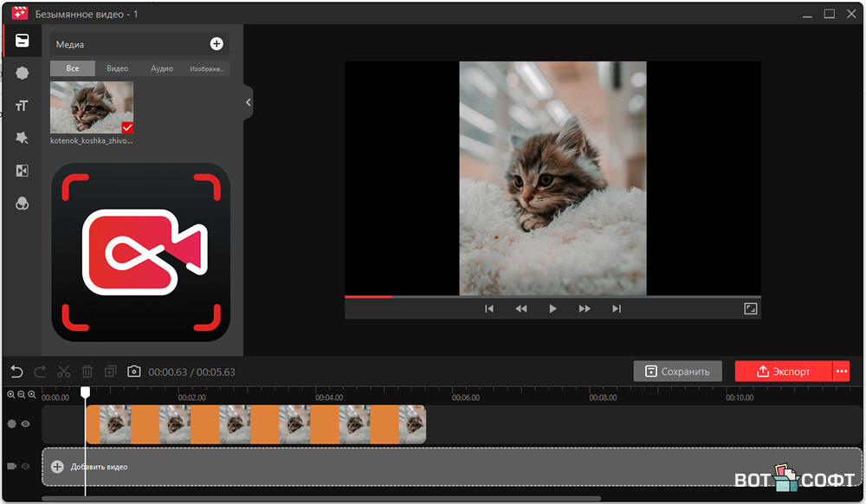Open the Transitions panel icon

click(23, 171)
